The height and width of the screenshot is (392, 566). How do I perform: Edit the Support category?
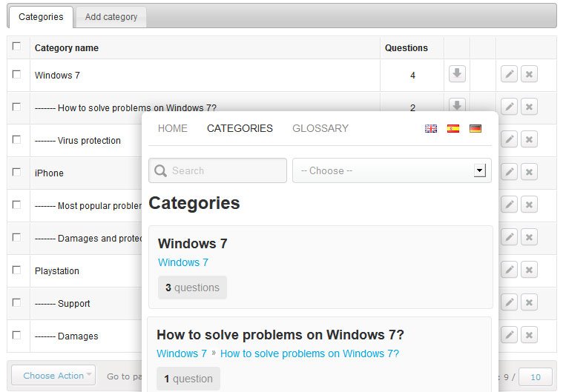pos(509,302)
